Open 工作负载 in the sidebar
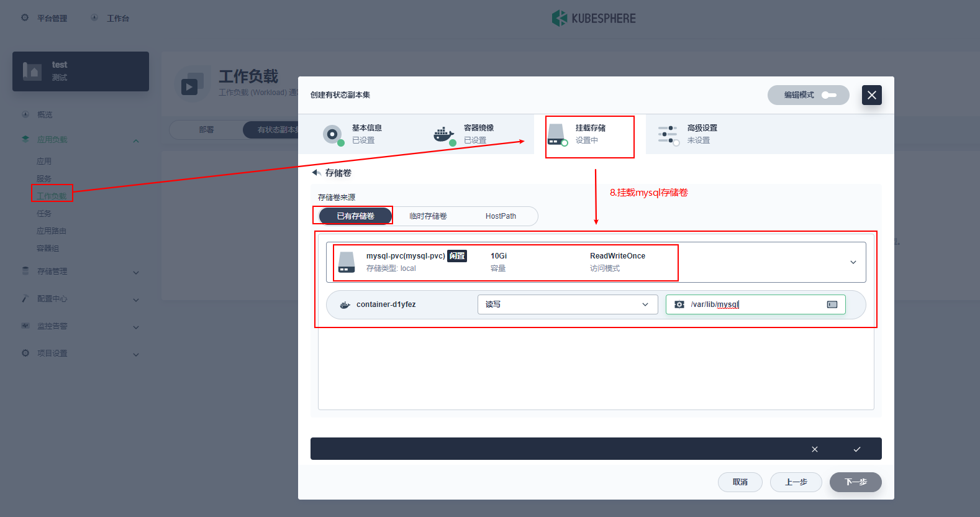 pyautogui.click(x=52, y=196)
